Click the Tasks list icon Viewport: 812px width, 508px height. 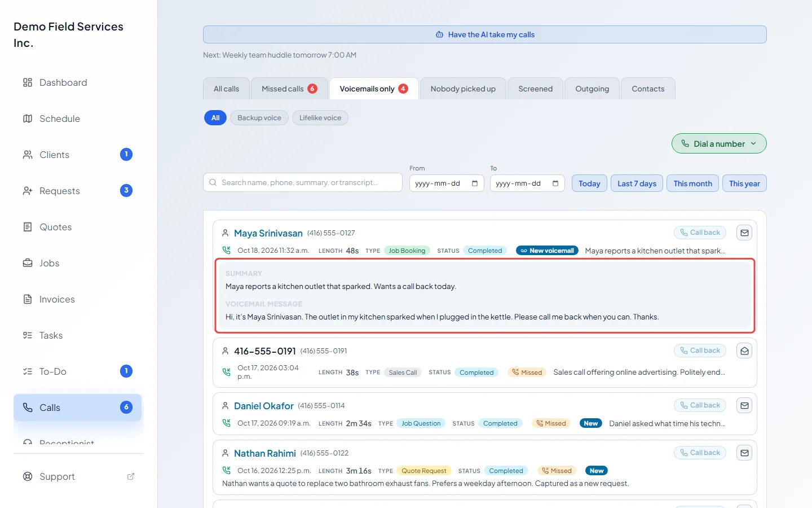(28, 335)
